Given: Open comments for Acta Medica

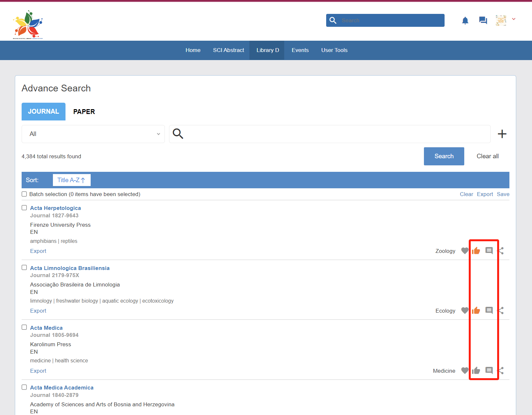Looking at the screenshot, I should coord(489,370).
